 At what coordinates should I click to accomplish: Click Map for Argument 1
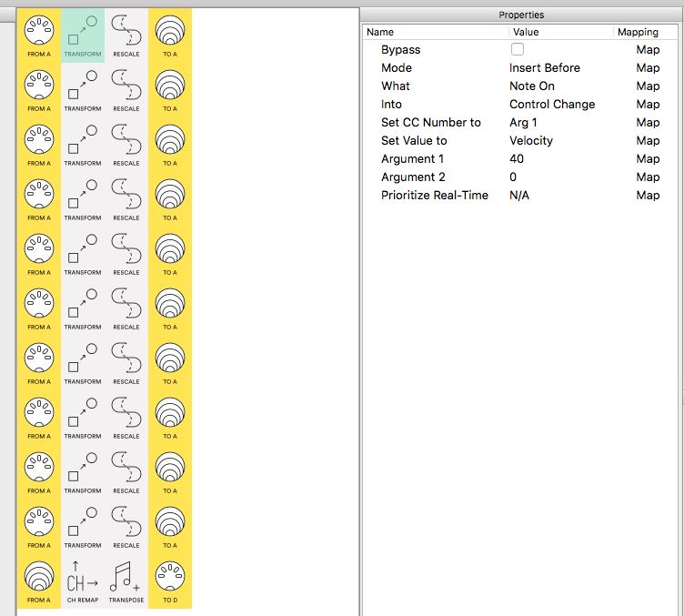[x=648, y=158]
